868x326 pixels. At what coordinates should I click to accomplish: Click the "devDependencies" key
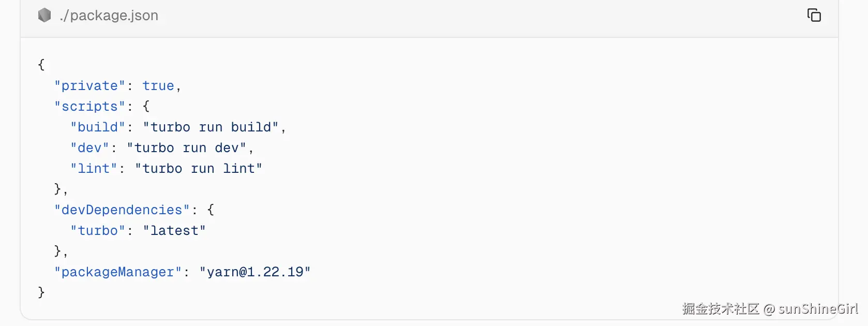click(122, 210)
